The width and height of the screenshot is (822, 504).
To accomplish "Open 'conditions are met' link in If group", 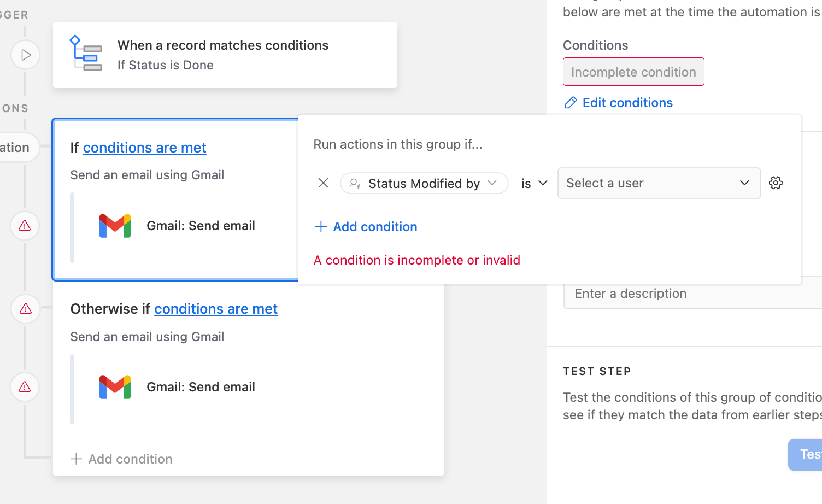I will tap(144, 148).
